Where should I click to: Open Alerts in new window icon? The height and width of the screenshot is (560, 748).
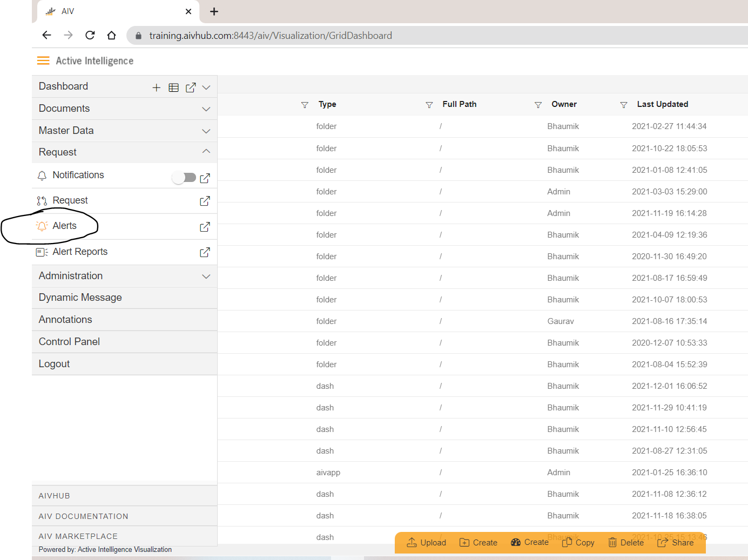coord(205,227)
